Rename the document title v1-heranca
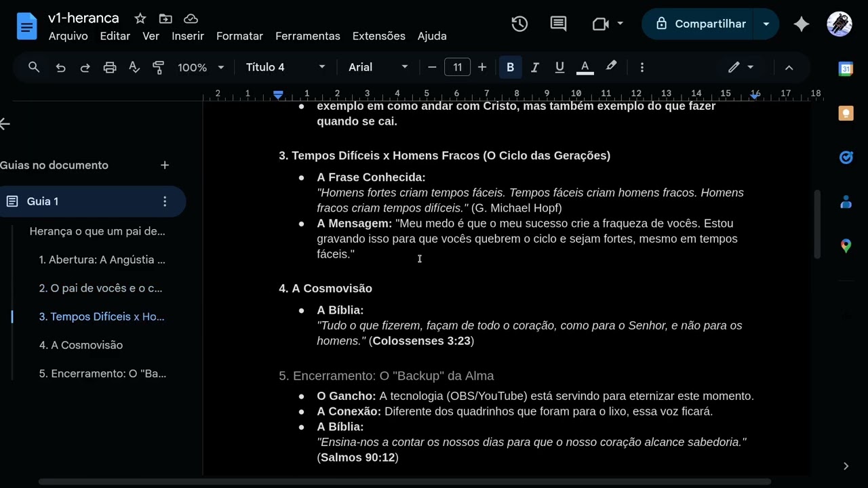 [83, 18]
